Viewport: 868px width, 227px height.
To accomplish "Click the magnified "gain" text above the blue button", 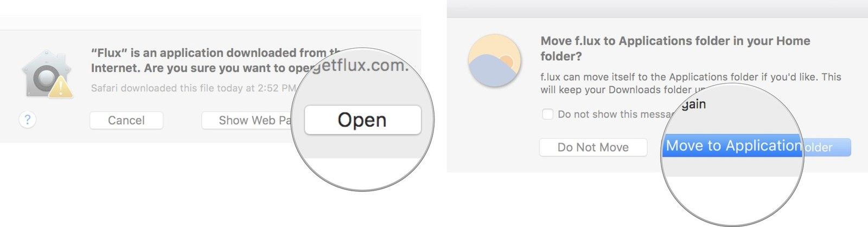I will point(693,104).
